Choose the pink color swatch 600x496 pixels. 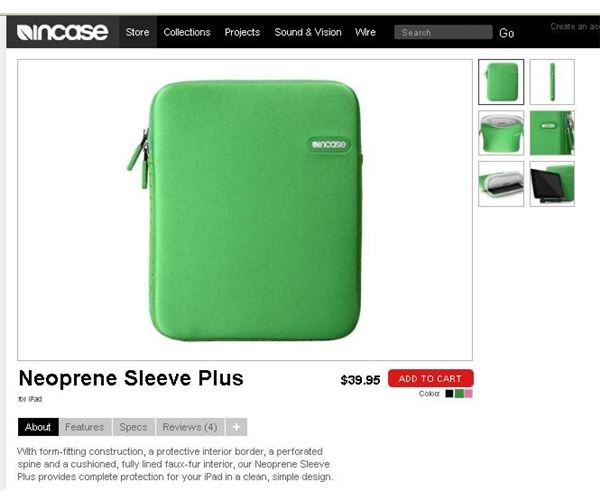point(468,394)
